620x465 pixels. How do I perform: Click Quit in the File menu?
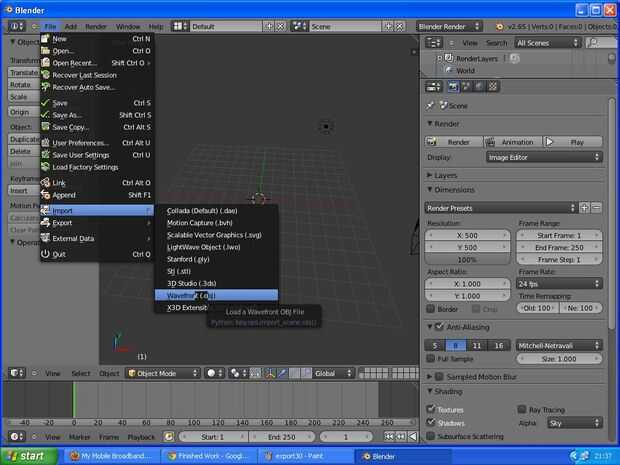tap(96, 254)
